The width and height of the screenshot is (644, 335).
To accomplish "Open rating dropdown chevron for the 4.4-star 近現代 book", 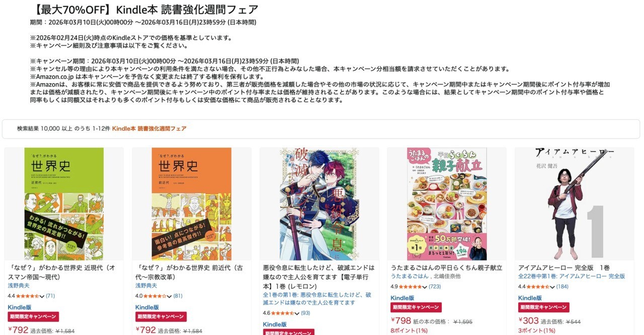I will click(42, 296).
